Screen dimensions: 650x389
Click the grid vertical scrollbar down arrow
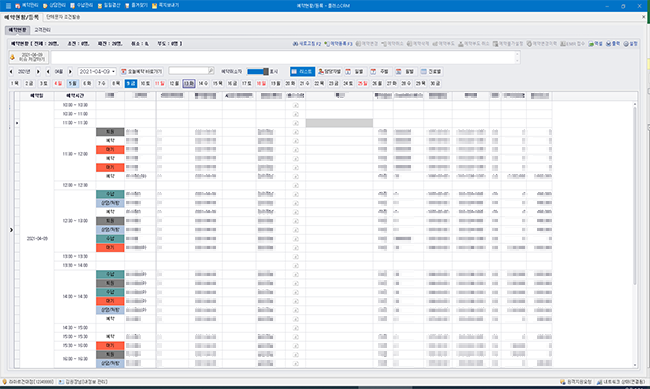pyautogui.click(x=635, y=365)
